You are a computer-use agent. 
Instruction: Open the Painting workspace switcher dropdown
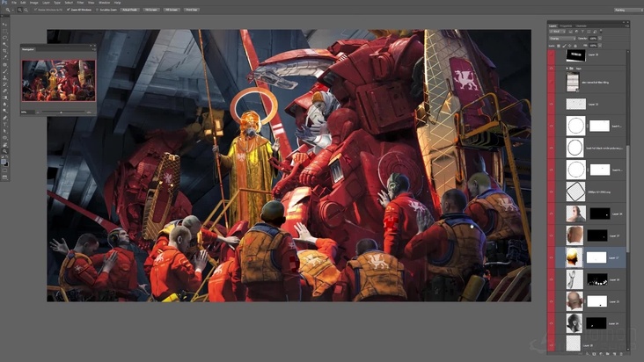click(x=628, y=10)
